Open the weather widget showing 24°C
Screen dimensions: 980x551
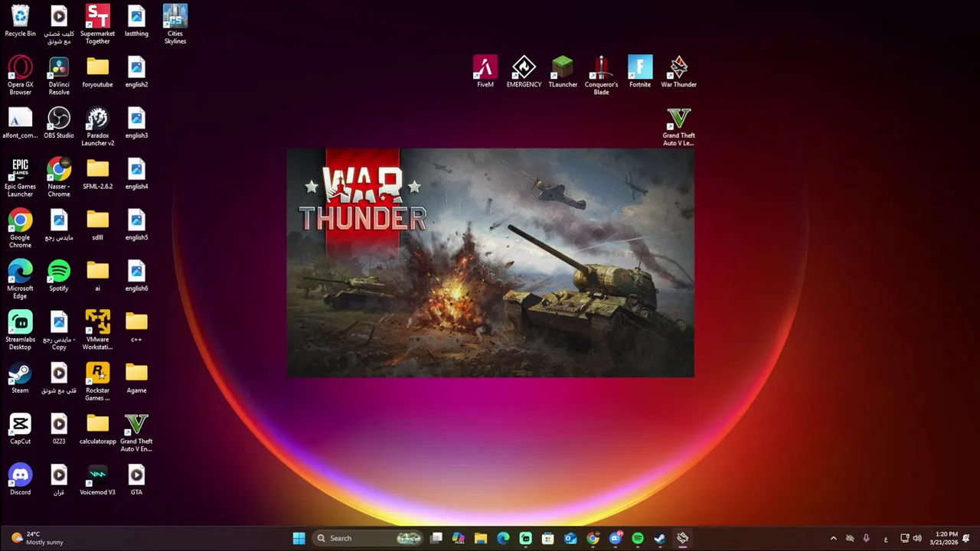pos(38,538)
